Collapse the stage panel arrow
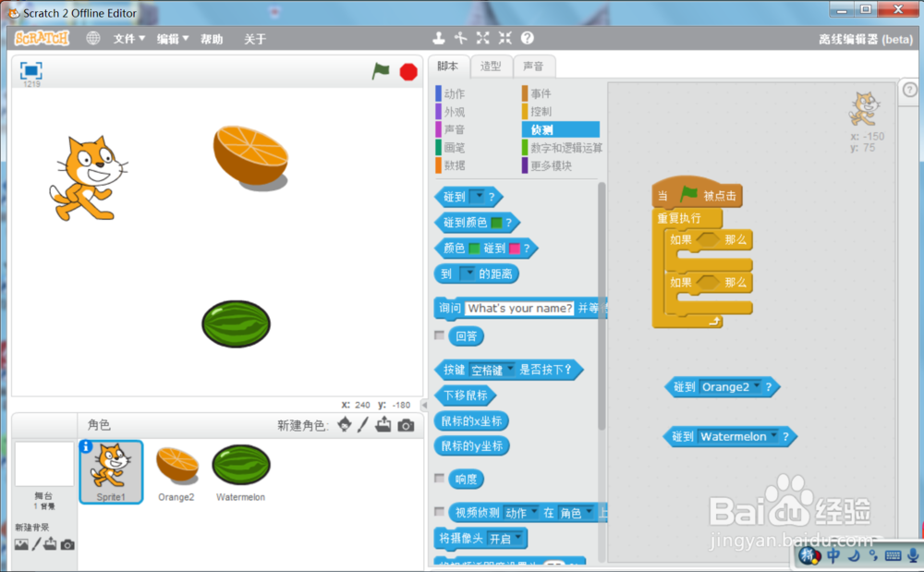This screenshot has height=572, width=924. 424,405
